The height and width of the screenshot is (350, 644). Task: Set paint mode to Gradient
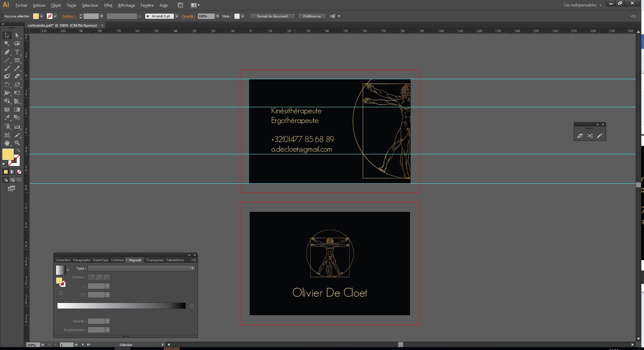click(12, 172)
